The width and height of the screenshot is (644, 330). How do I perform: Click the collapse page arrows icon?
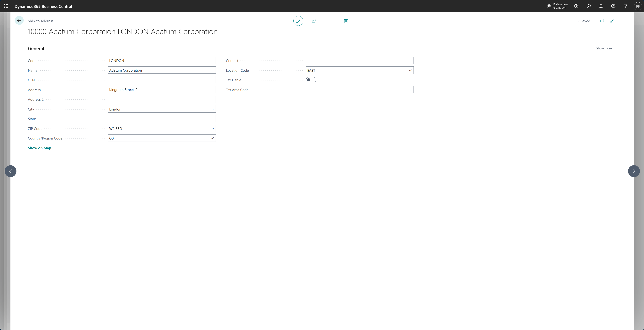(x=612, y=21)
